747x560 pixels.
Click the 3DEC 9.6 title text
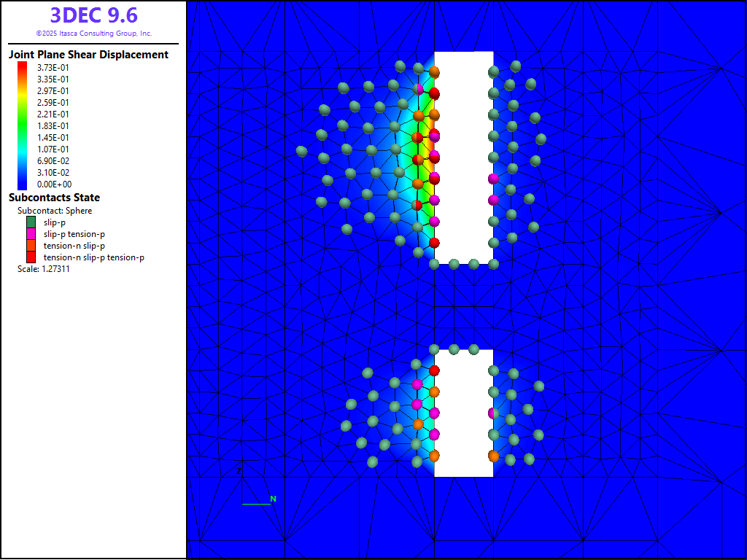(93, 15)
